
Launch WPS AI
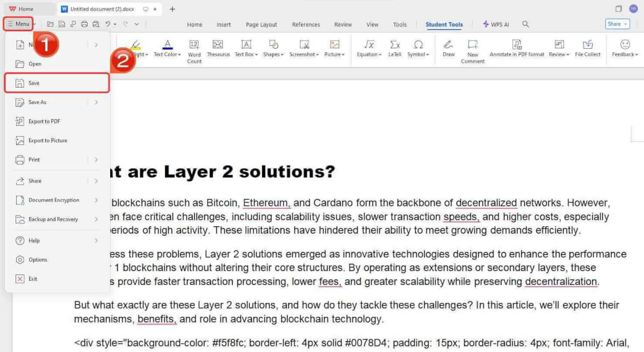496,24
